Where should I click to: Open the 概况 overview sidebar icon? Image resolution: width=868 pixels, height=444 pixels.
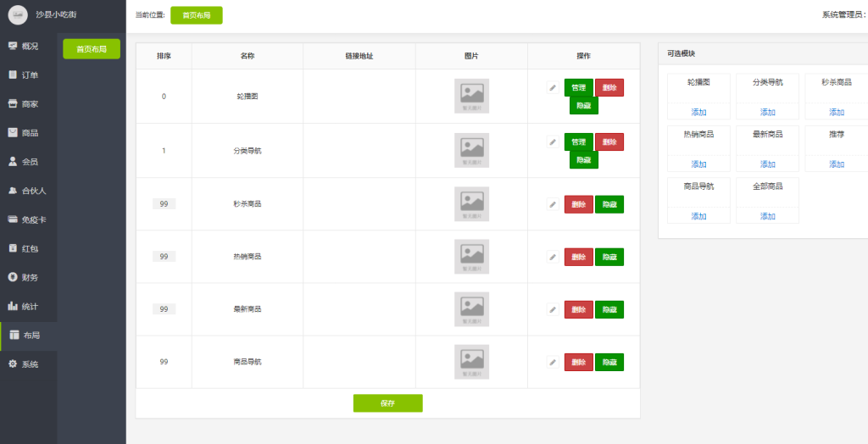point(13,46)
